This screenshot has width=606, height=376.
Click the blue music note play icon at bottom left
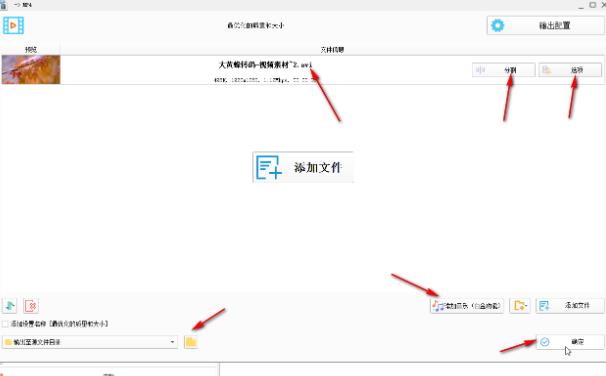point(10,306)
